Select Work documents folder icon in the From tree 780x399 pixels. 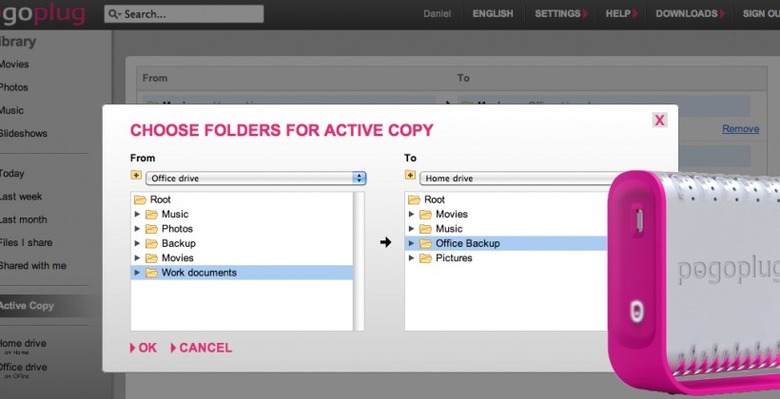pyautogui.click(x=151, y=273)
